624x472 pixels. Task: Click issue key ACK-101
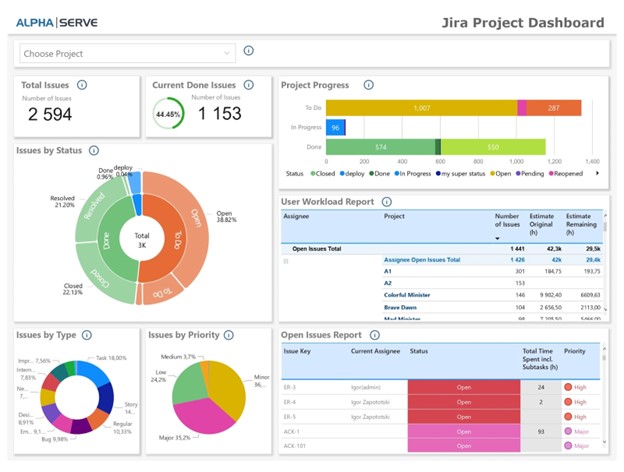pyautogui.click(x=294, y=446)
